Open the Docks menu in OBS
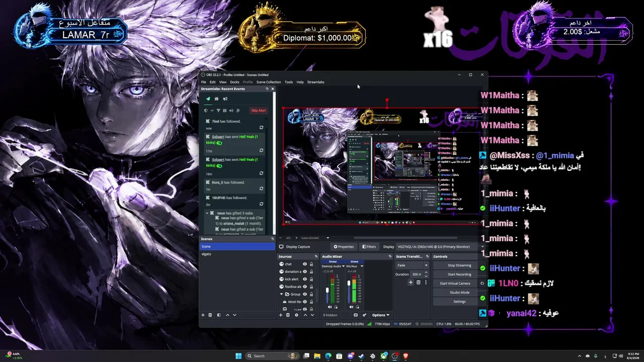 click(234, 82)
